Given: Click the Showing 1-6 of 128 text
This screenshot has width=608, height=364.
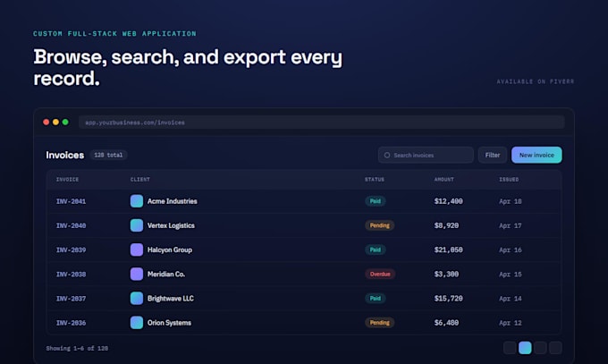Looking at the screenshot, I should pyautogui.click(x=77, y=348).
